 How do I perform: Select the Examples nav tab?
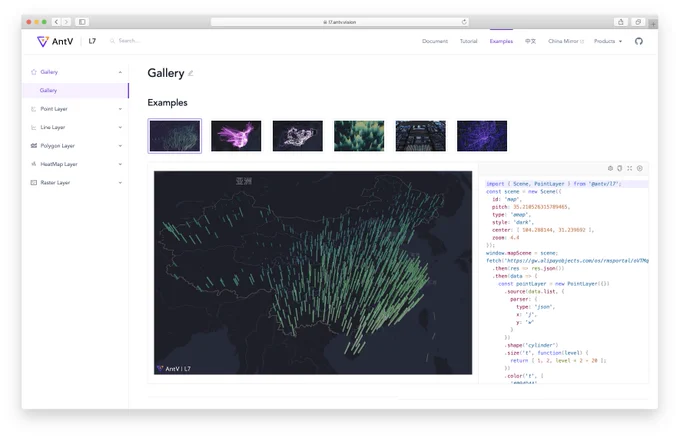(x=501, y=41)
